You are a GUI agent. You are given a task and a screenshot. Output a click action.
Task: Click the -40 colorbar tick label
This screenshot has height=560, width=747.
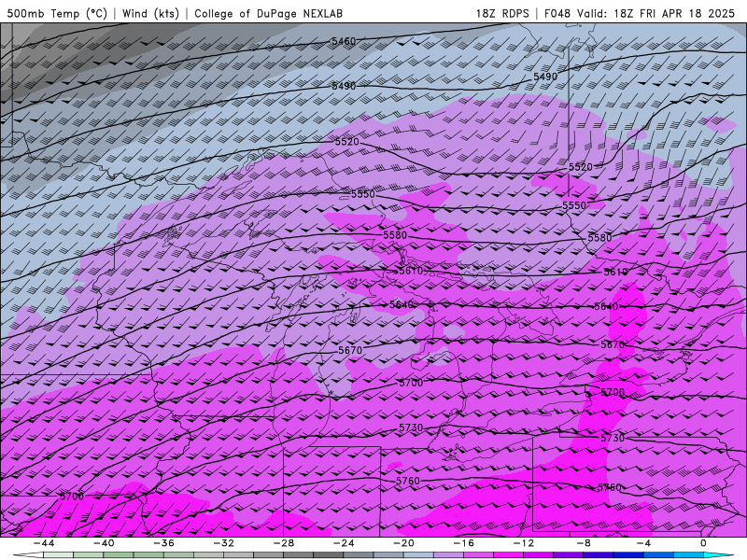(104, 543)
